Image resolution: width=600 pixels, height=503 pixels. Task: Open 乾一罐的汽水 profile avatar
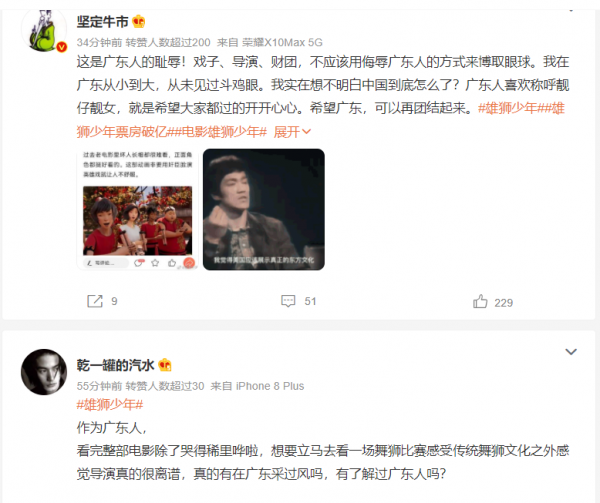click(x=44, y=371)
